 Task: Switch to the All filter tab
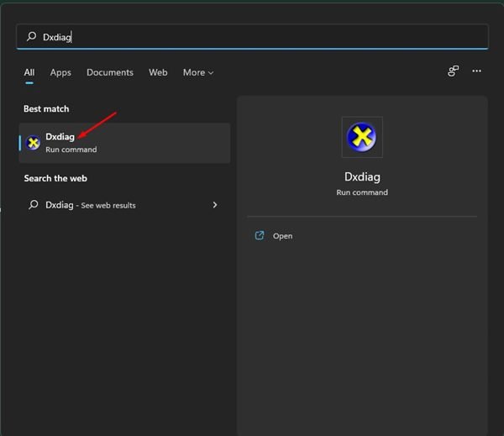pos(29,72)
